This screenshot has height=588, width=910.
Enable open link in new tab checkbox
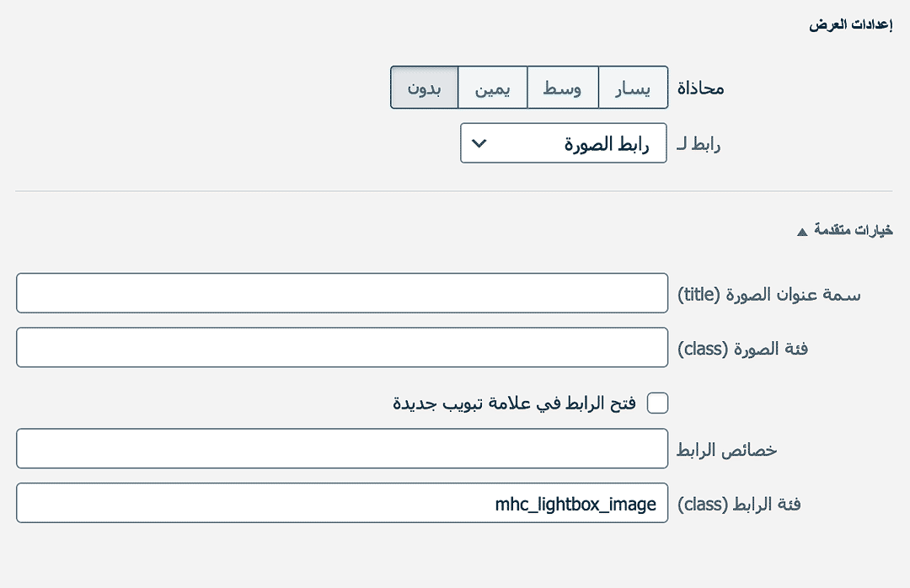point(657,404)
